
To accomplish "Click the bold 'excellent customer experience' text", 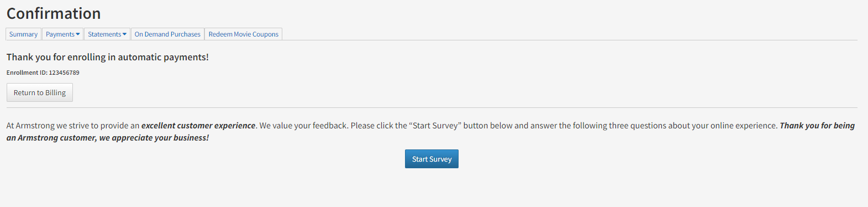I will 198,126.
